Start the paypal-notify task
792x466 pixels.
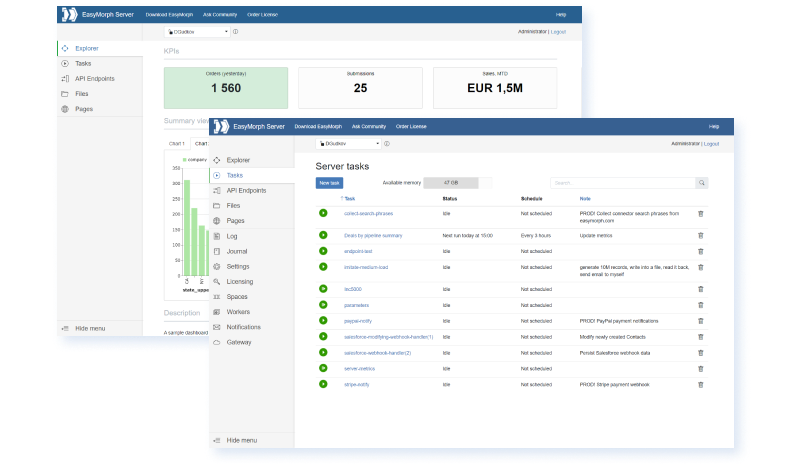[323, 321]
